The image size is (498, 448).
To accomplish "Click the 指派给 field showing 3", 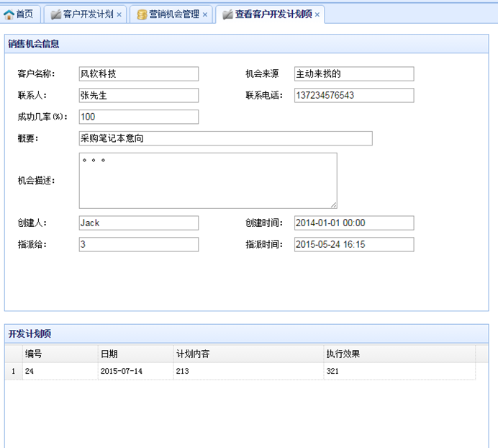I will click(139, 244).
